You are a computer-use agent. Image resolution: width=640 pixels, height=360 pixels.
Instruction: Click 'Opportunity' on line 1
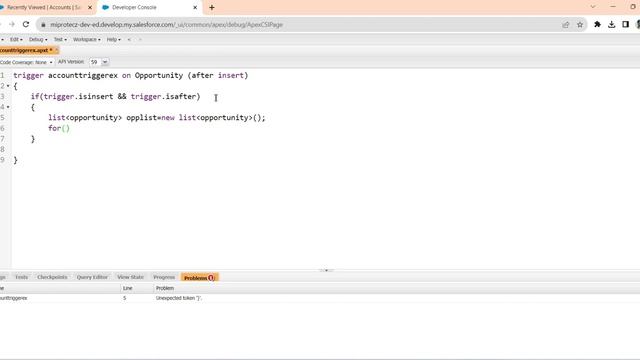pos(159,76)
